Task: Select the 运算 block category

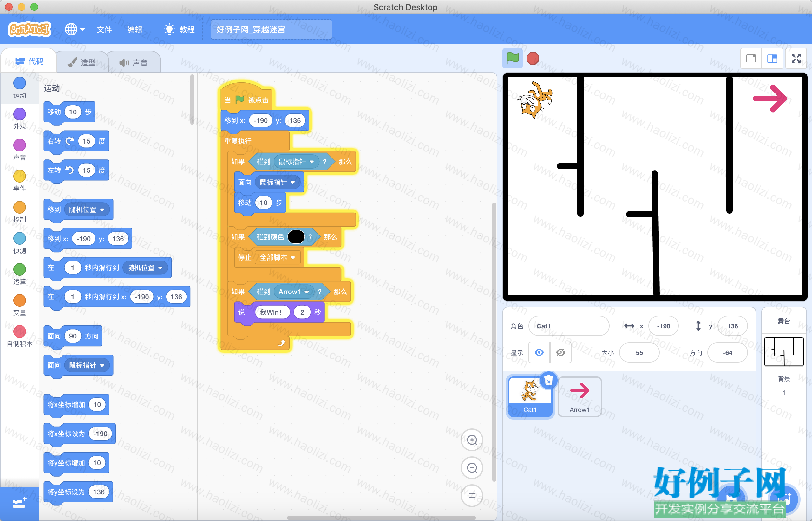Action: point(20,274)
